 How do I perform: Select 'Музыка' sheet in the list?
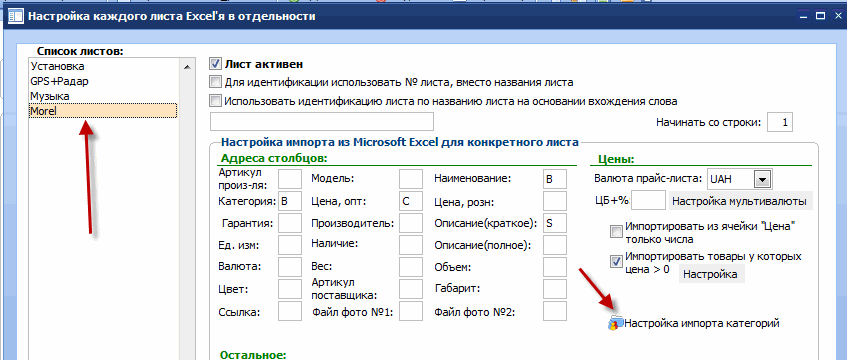click(104, 96)
